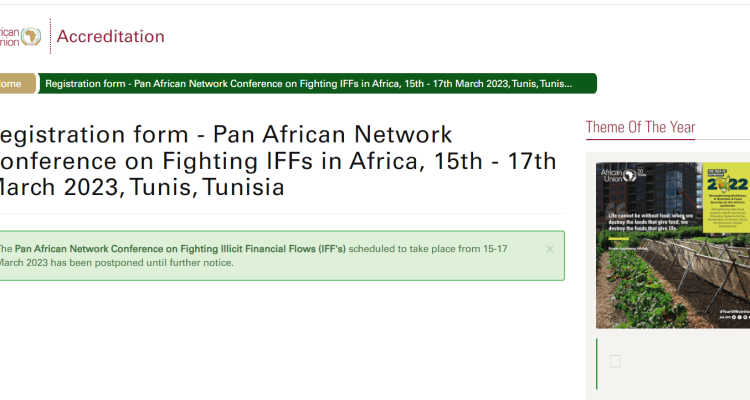This screenshot has width=750, height=400.
Task: Click the 2022 Year of Nutrition badge
Action: click(727, 182)
